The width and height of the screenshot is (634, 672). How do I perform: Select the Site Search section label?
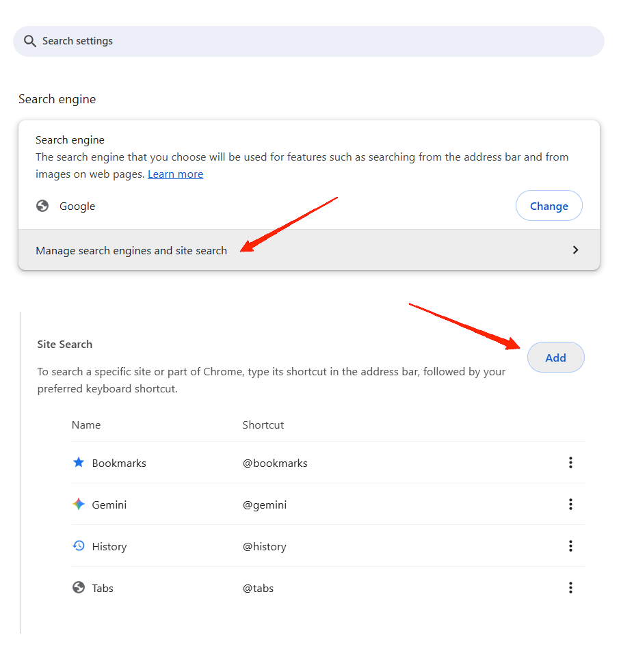pyautogui.click(x=64, y=344)
